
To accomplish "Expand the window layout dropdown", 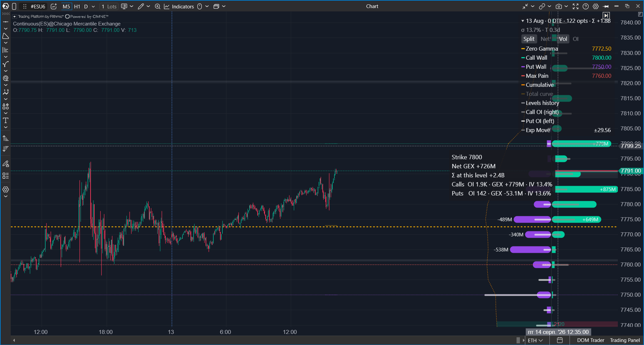I will click(224, 6).
